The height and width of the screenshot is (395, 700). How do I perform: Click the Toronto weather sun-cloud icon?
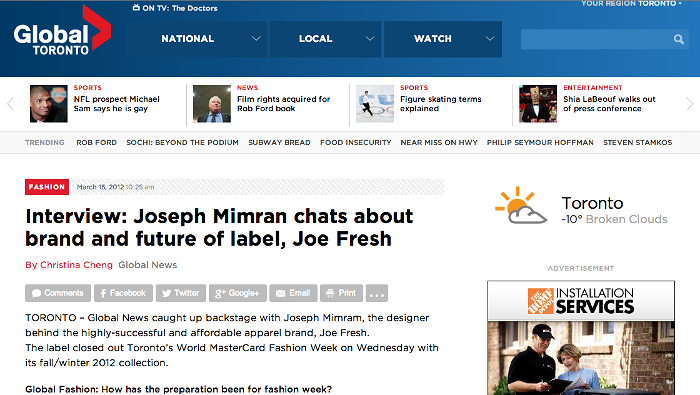coord(520,205)
